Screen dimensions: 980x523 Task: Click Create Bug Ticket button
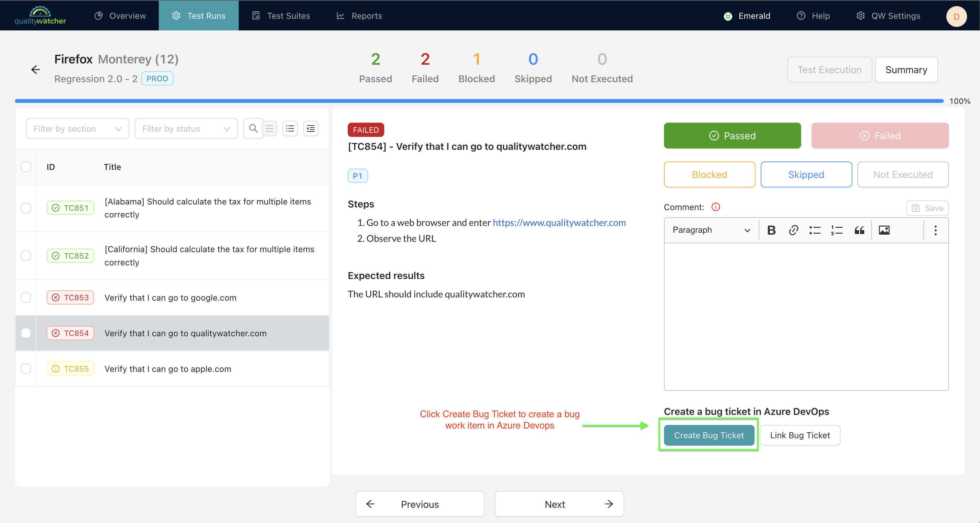click(x=709, y=435)
